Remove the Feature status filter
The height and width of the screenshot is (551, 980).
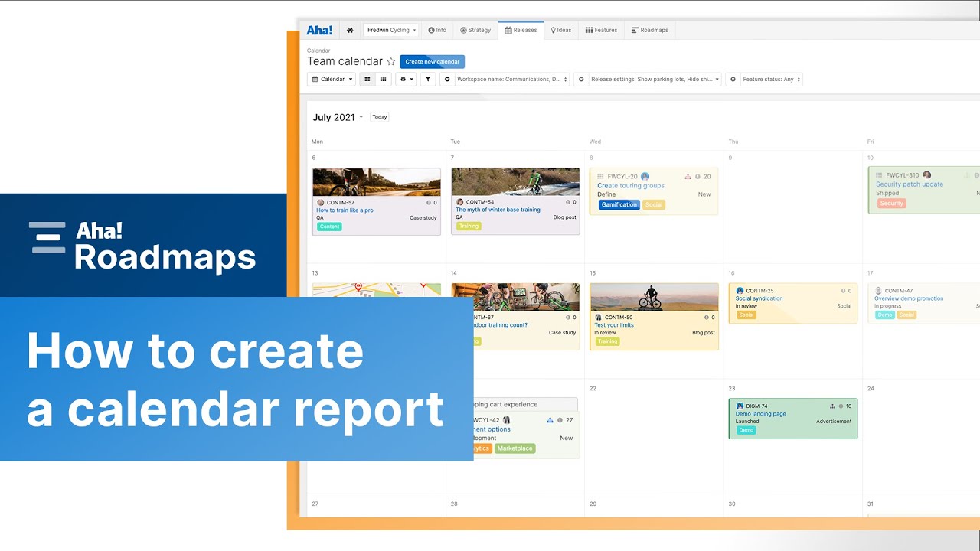coord(733,79)
